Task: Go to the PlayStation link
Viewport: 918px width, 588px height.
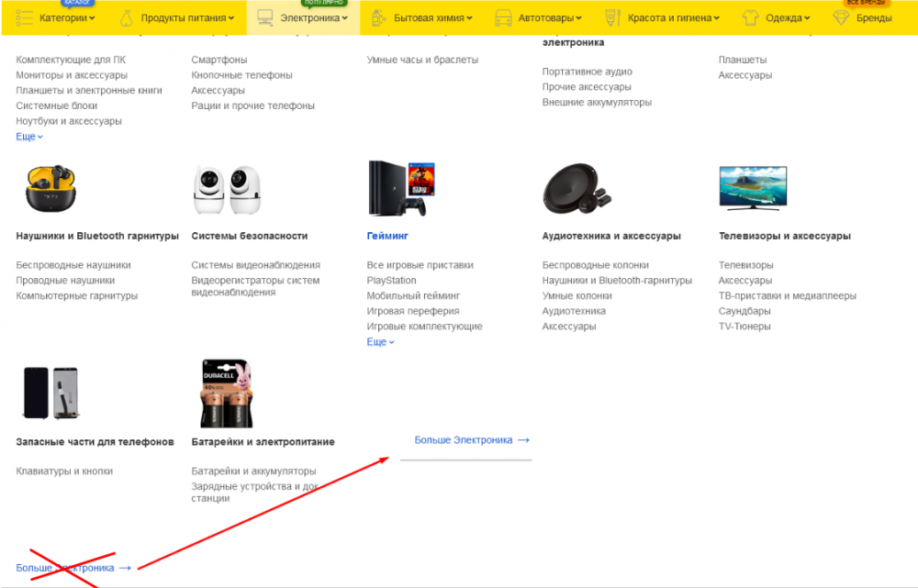Action: tap(391, 281)
